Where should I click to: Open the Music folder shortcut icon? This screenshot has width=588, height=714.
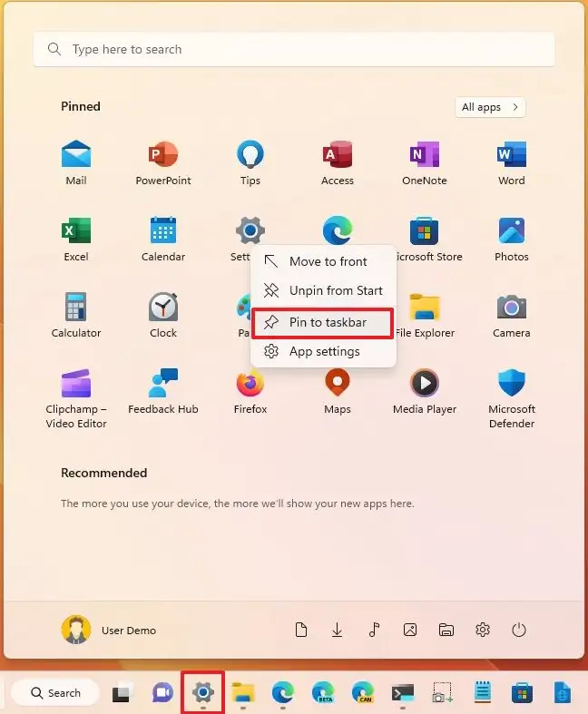click(374, 631)
